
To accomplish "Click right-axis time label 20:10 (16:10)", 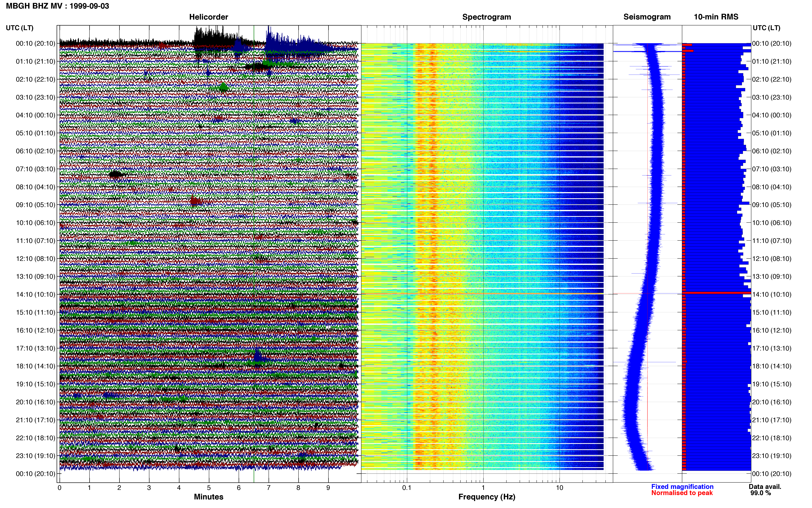I will click(772, 402).
